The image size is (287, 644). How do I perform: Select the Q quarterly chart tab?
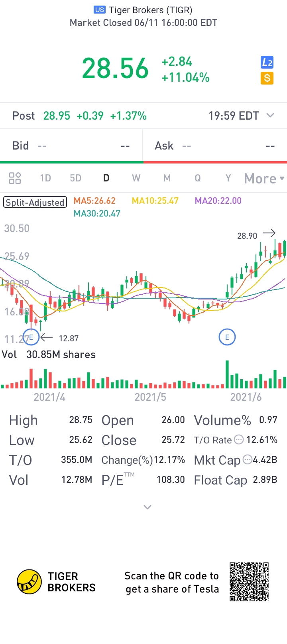click(x=198, y=178)
